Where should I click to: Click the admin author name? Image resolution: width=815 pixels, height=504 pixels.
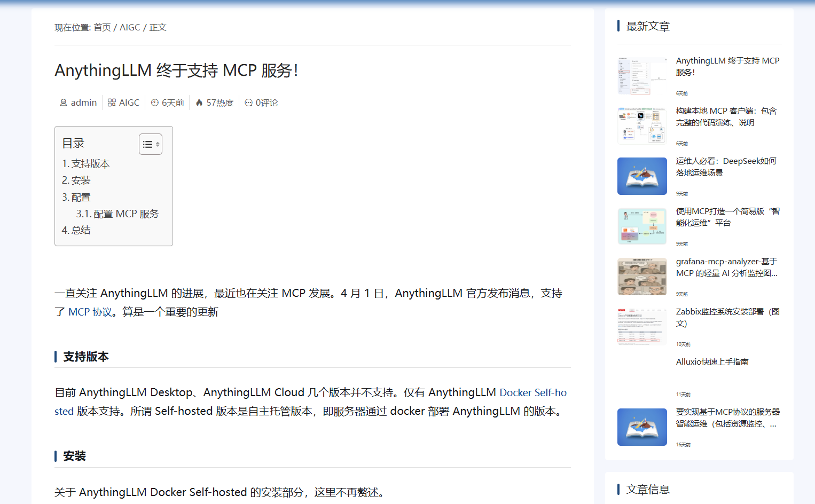click(x=84, y=103)
